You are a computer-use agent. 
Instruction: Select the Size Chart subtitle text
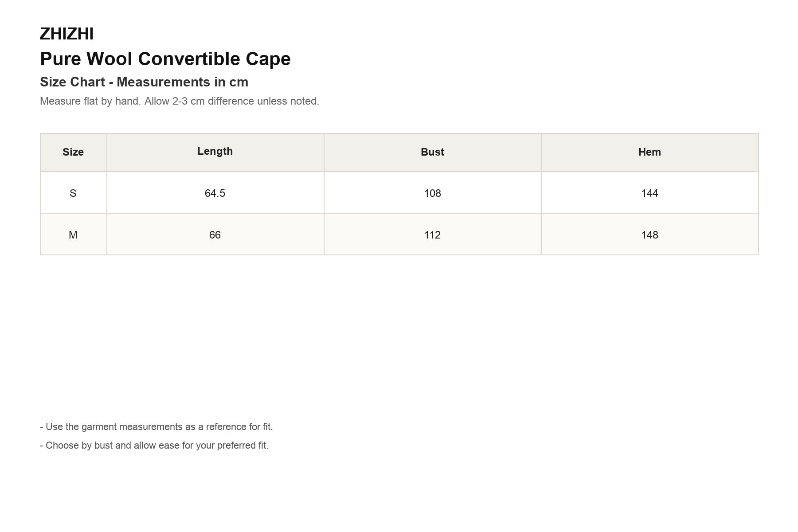point(144,82)
